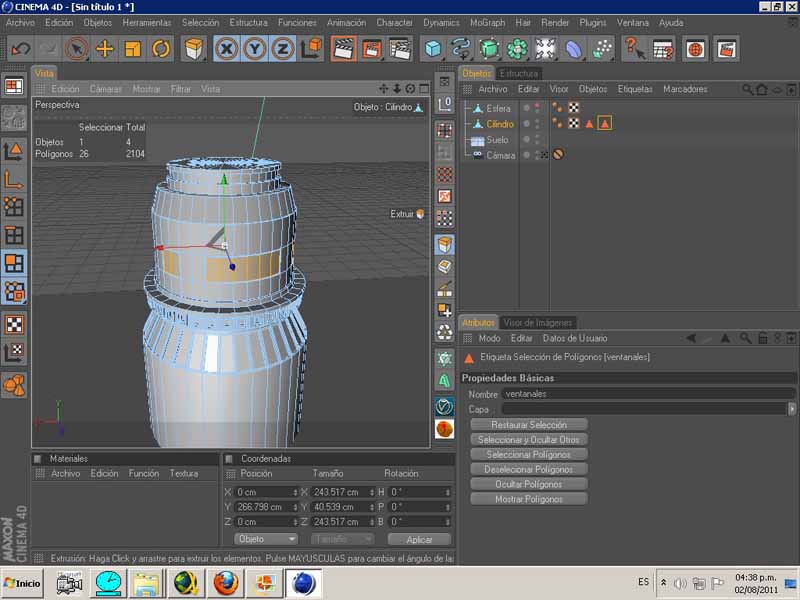Viewport: 800px width, 600px height.
Task: Click the X position stepper arrows
Action: 295,492
